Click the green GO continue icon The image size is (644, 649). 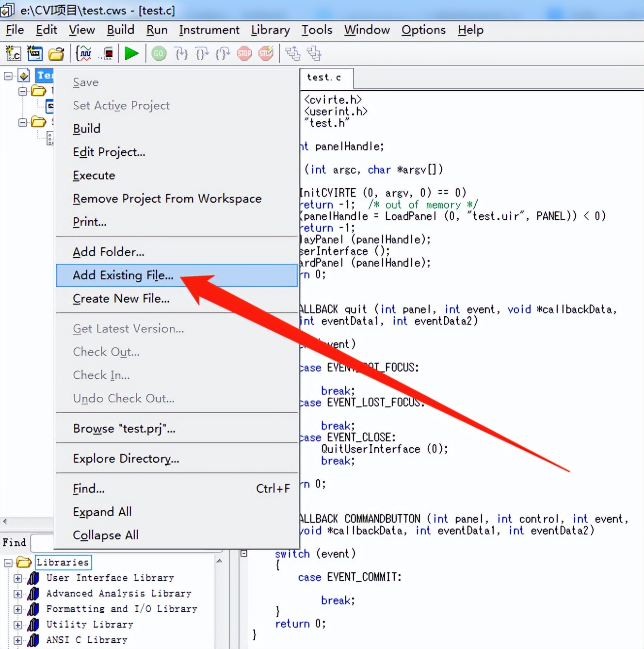[x=159, y=53]
